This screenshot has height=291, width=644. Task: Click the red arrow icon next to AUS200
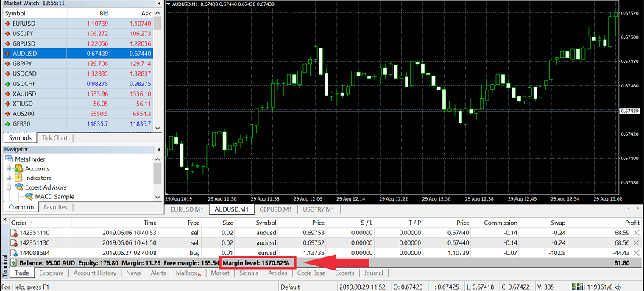coord(7,113)
